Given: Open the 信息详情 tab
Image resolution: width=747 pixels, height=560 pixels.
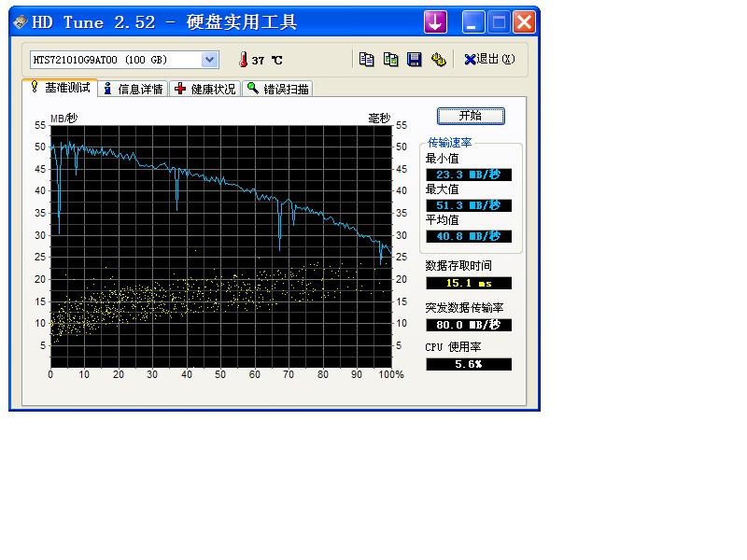Looking at the screenshot, I should tap(134, 89).
